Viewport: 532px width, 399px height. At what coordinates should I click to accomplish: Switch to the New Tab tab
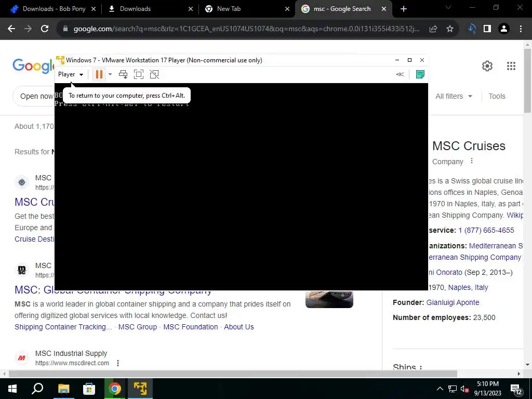coord(246,9)
